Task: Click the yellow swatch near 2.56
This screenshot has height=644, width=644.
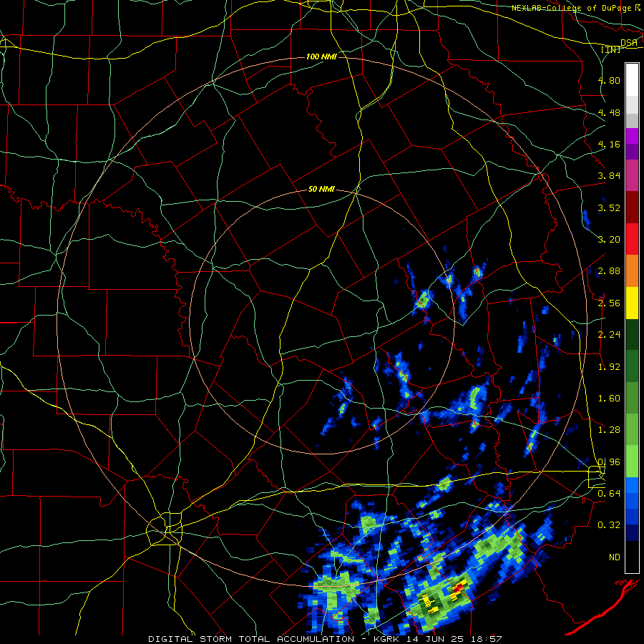Action: tap(632, 303)
